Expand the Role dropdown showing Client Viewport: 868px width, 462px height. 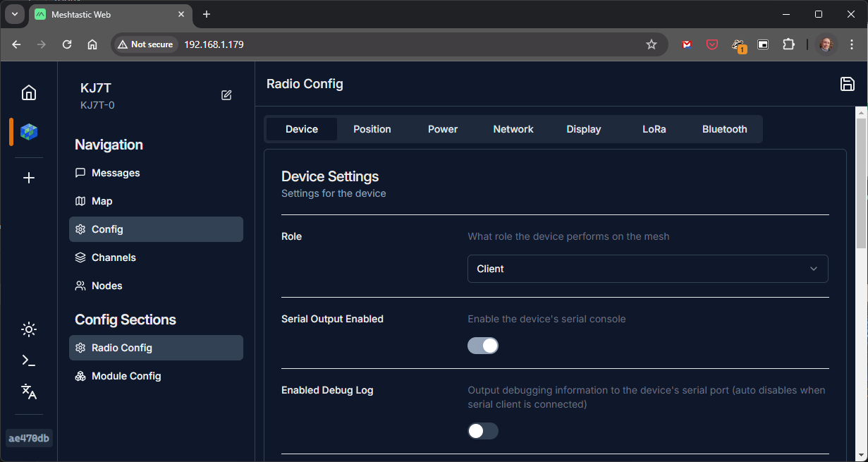(x=648, y=269)
